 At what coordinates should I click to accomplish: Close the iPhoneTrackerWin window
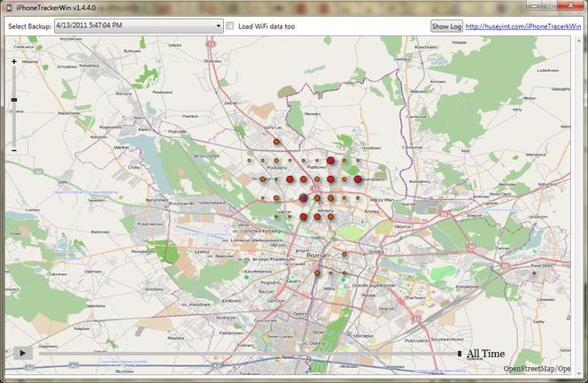(570, 5)
